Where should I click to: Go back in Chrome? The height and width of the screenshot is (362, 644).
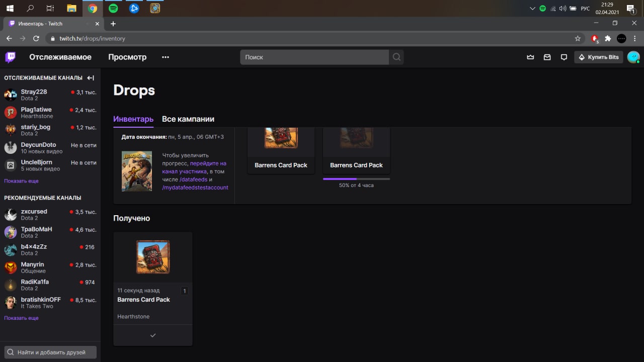pyautogui.click(x=9, y=38)
